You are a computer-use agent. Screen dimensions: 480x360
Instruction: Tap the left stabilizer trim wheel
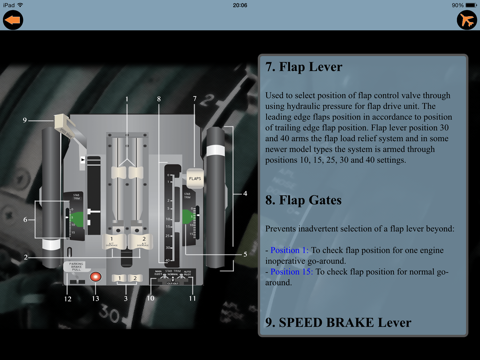pos(51,197)
